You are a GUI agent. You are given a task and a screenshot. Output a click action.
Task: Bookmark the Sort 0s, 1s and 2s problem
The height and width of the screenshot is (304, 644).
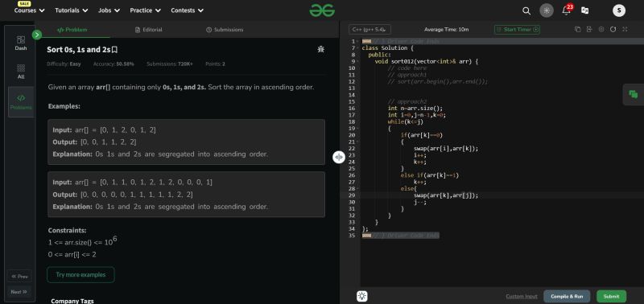(x=114, y=50)
